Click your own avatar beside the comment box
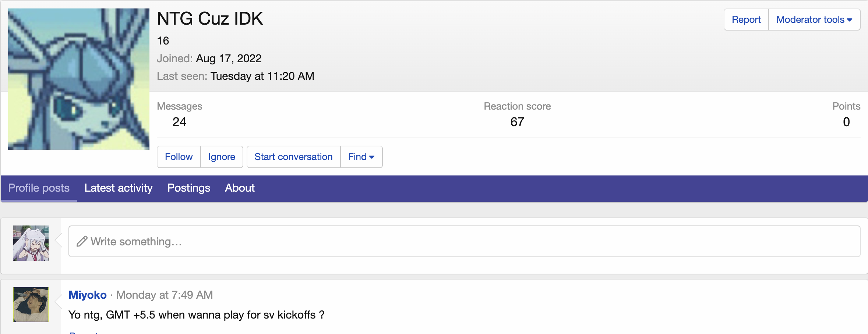Viewport: 868px width, 334px height. point(31,243)
